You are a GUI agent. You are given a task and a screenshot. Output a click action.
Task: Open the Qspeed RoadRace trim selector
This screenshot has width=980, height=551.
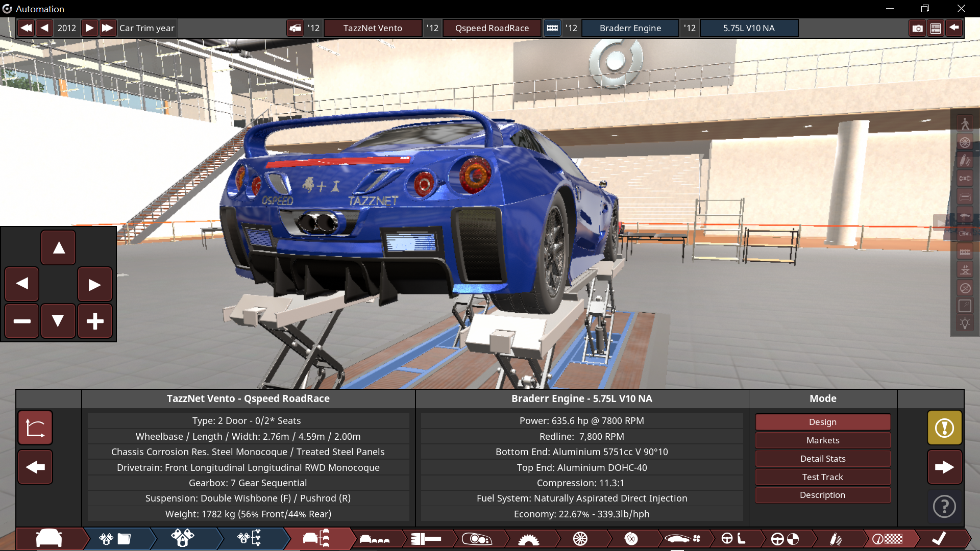(492, 28)
